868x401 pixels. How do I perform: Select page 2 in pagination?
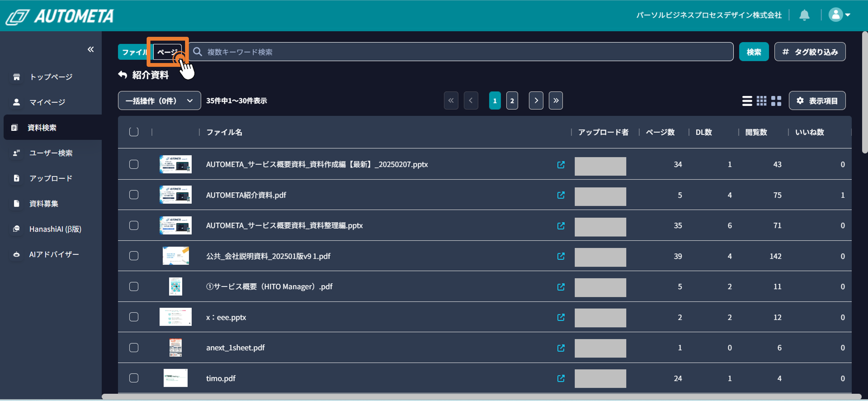tap(512, 100)
